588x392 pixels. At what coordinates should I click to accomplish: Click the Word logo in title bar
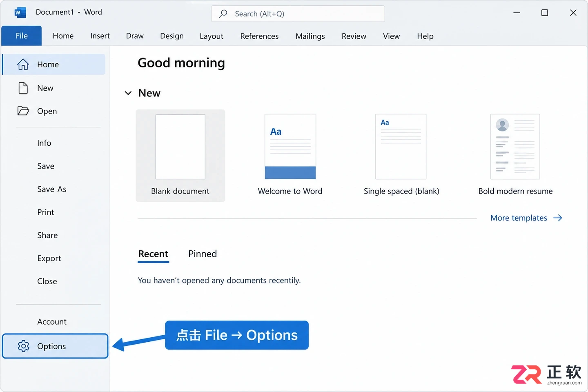(x=20, y=13)
